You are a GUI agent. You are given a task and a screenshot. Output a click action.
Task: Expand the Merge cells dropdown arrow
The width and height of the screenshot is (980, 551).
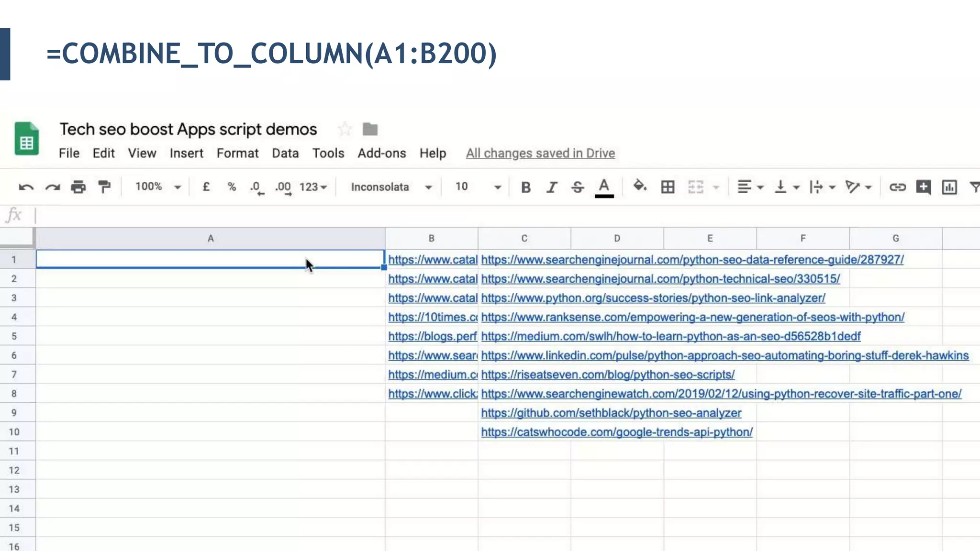(716, 187)
